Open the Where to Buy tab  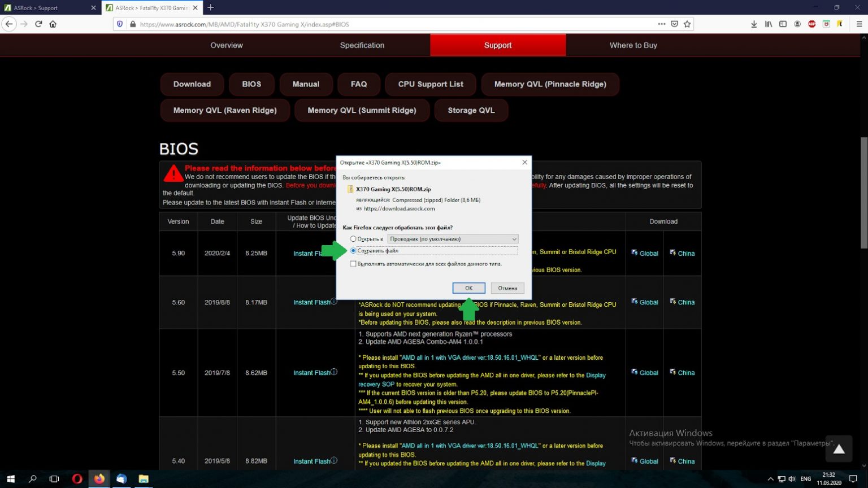[633, 45]
